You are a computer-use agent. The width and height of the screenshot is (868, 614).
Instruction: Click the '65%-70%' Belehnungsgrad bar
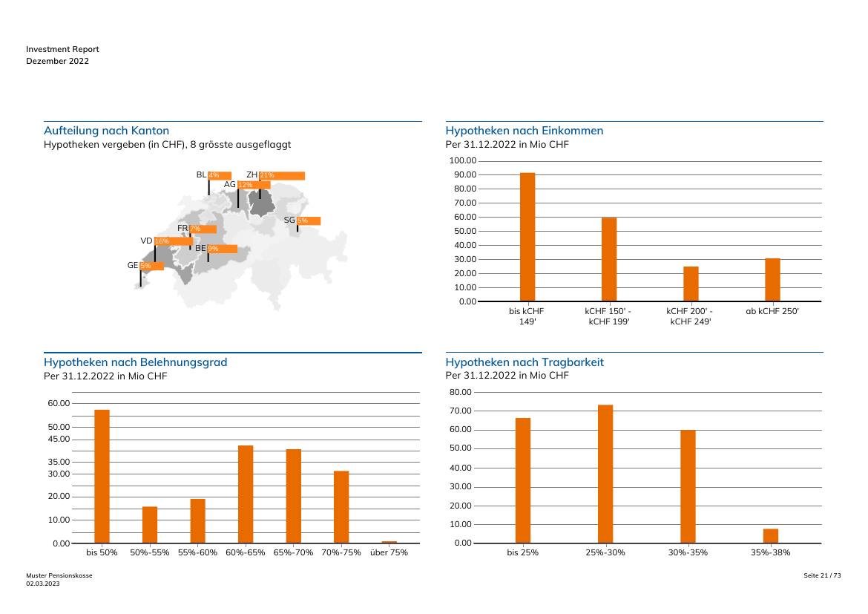click(293, 496)
